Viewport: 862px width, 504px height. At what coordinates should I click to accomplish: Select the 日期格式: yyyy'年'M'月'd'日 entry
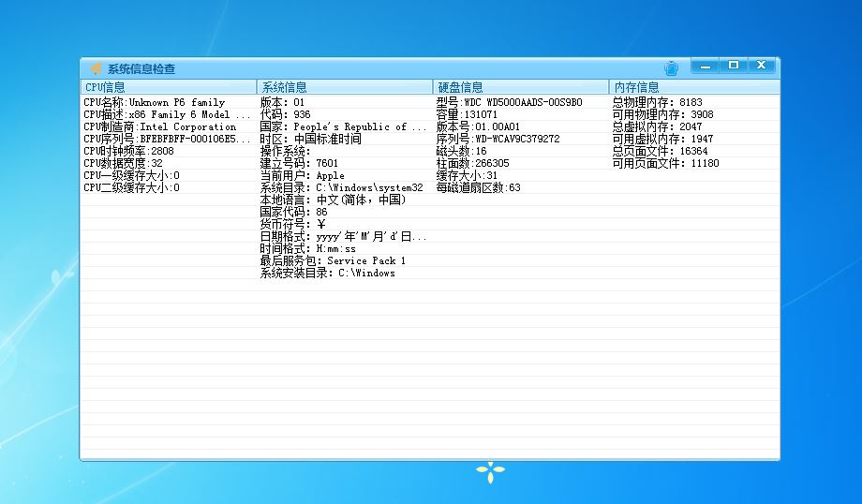pos(343,236)
